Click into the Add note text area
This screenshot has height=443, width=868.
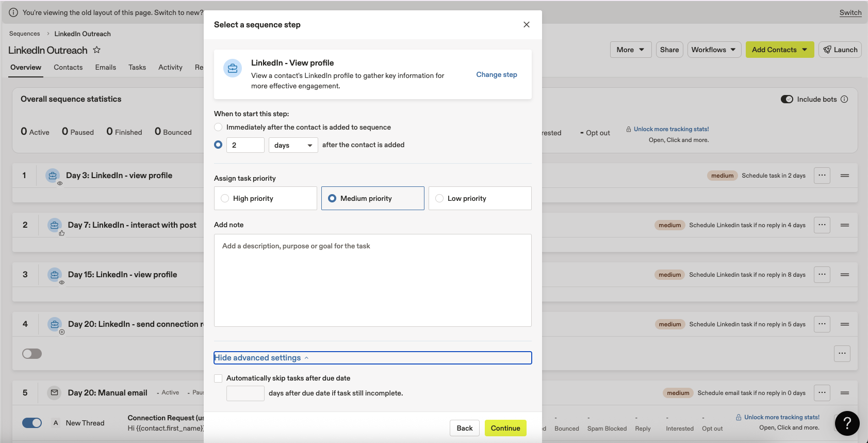(x=372, y=280)
